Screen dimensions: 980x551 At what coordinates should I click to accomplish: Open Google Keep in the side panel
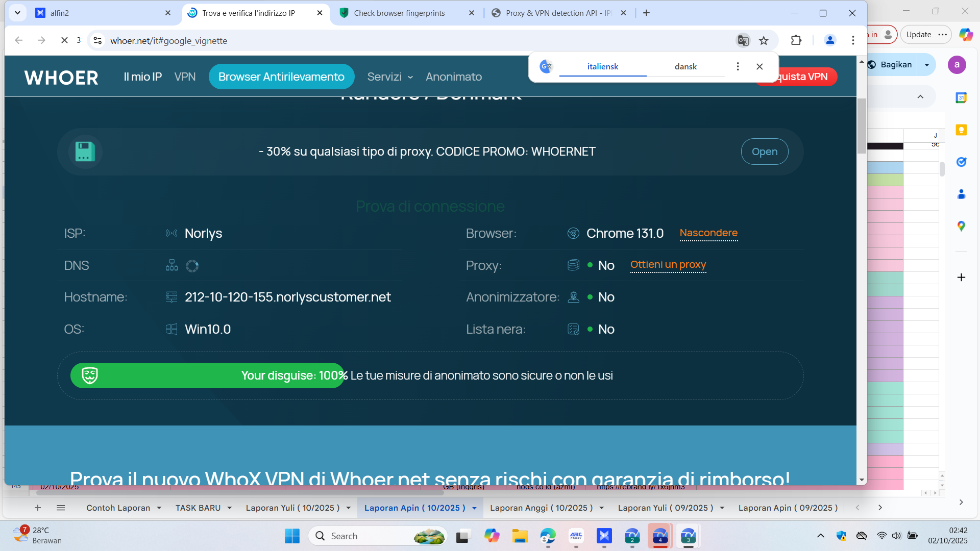(961, 130)
